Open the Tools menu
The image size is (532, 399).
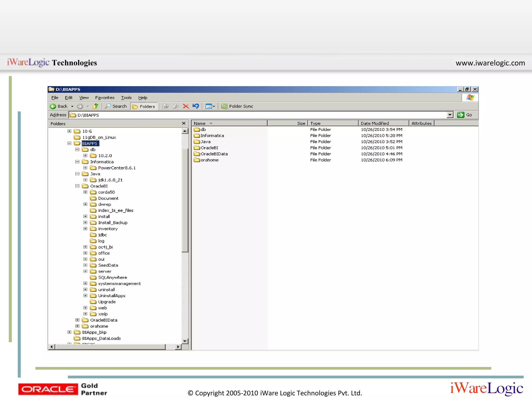(x=126, y=98)
